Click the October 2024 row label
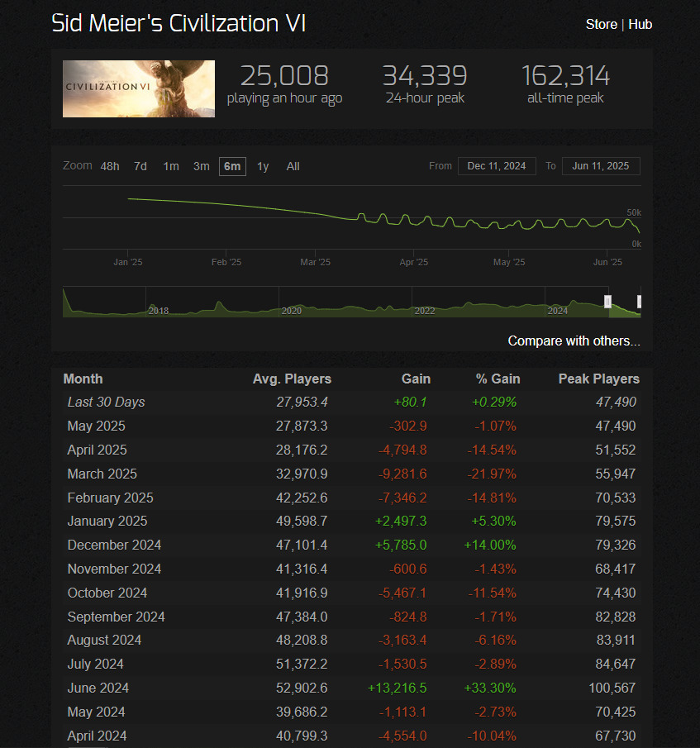 tap(107, 593)
